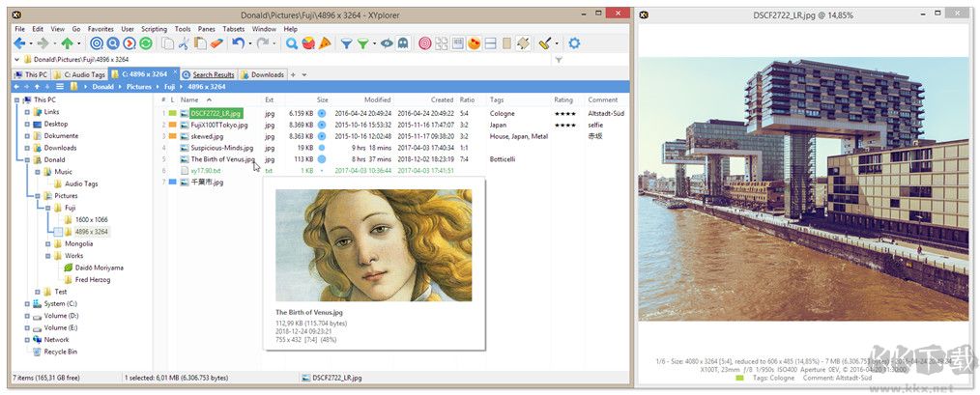Select the skewed.jpg file in list

click(208, 136)
